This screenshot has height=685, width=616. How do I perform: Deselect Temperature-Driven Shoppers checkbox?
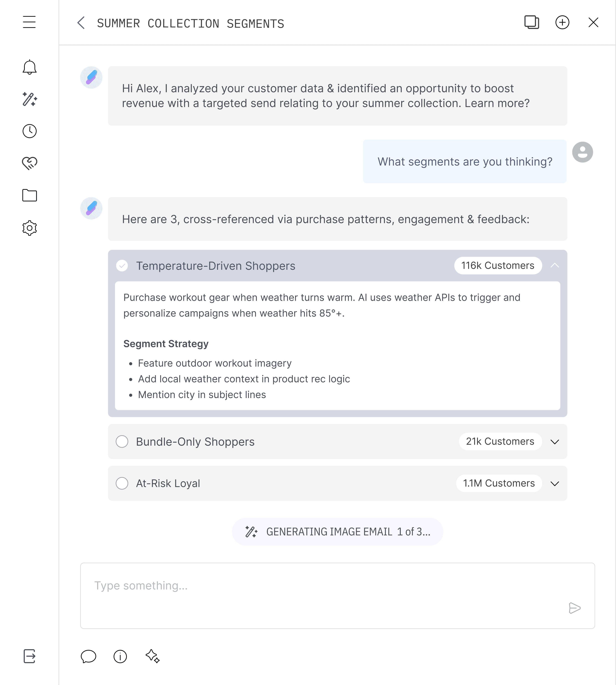(122, 266)
